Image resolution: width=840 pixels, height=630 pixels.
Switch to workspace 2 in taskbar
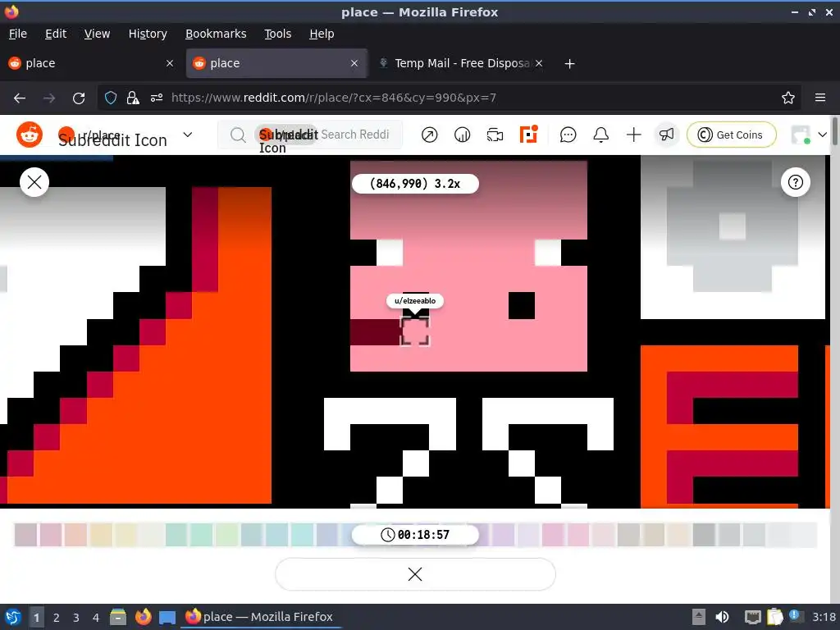click(57, 618)
